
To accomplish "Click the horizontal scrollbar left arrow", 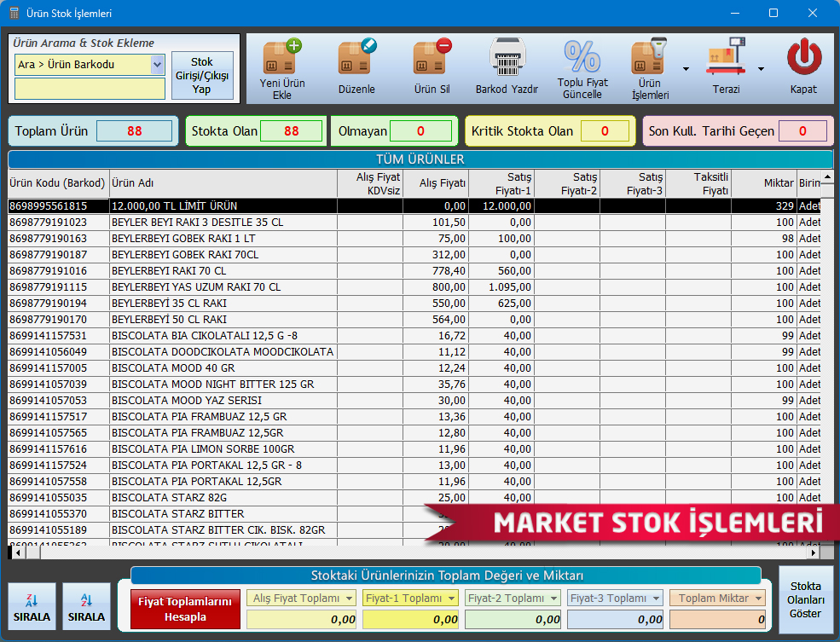I will point(17,552).
